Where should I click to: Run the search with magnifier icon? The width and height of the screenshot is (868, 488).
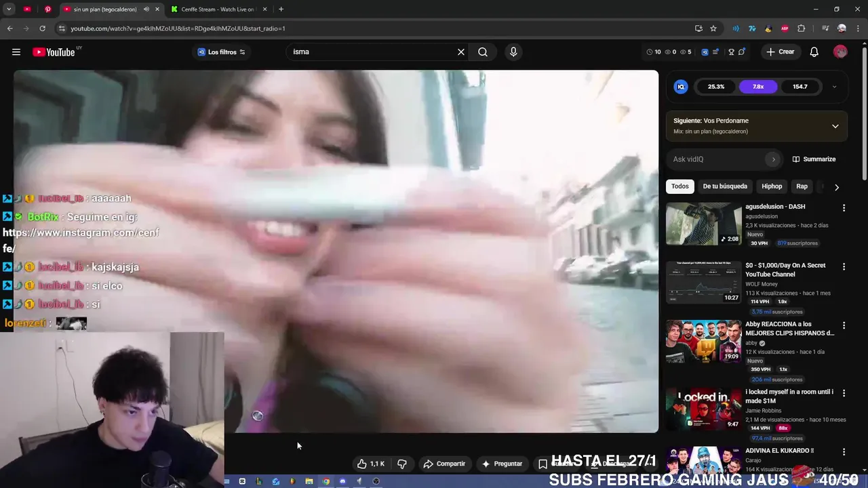click(x=483, y=52)
